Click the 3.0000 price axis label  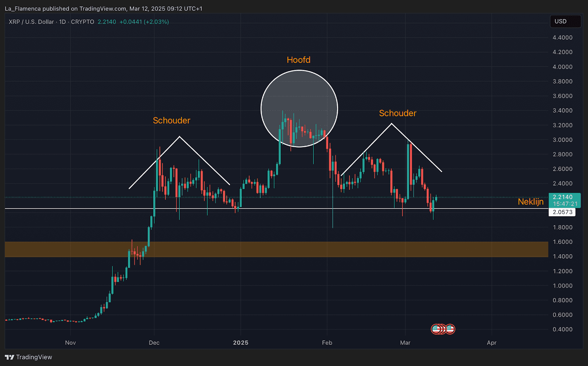(563, 140)
